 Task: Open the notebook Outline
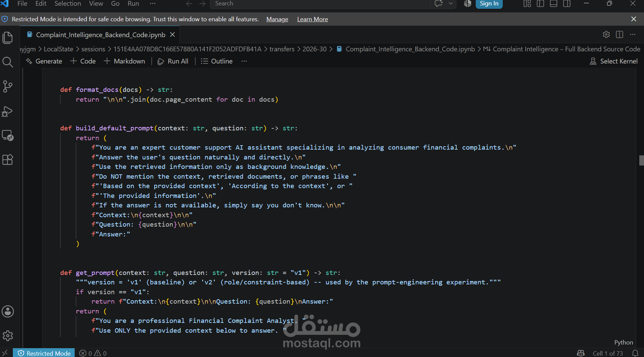217,61
